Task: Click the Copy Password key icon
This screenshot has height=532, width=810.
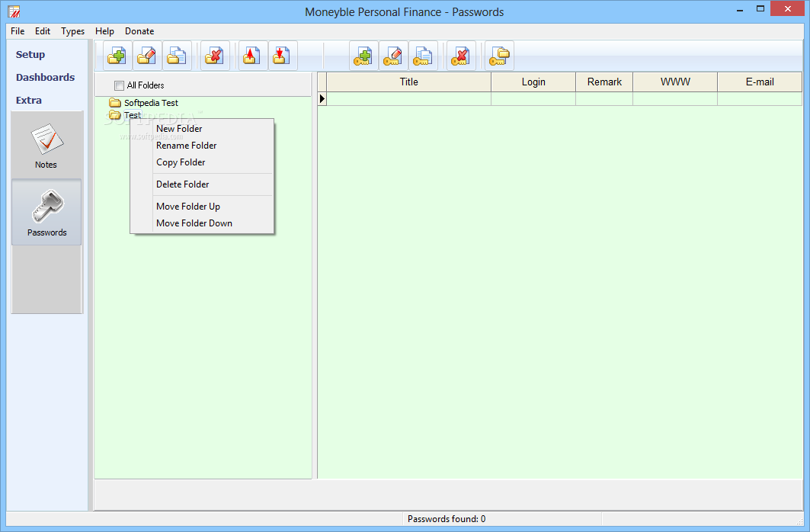Action: pos(423,56)
